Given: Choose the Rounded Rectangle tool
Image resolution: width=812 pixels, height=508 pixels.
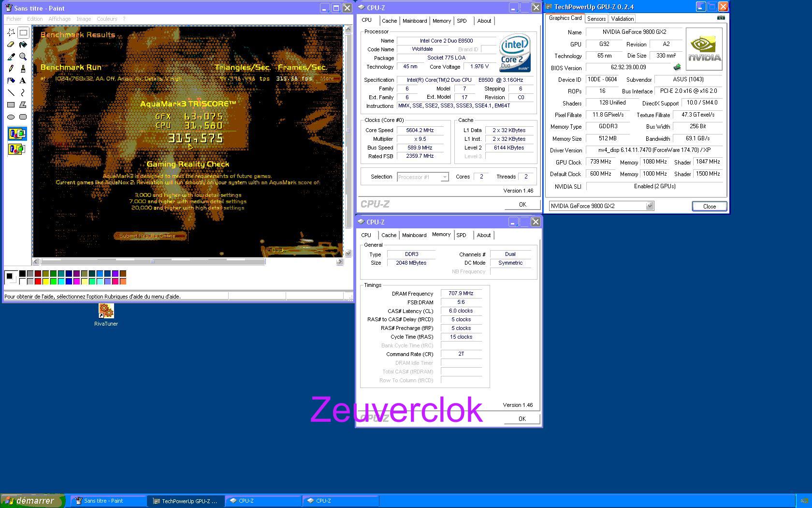Looking at the screenshot, I should (x=23, y=117).
